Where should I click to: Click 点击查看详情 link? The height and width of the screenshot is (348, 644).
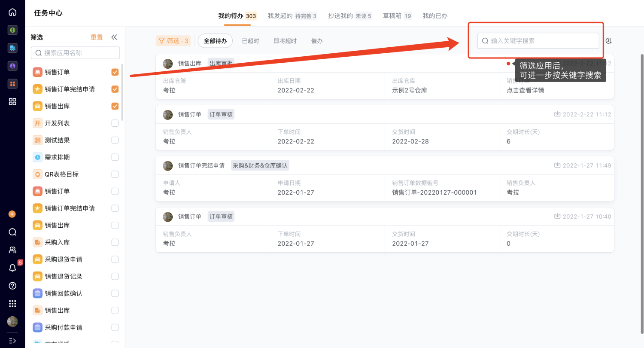(x=526, y=90)
